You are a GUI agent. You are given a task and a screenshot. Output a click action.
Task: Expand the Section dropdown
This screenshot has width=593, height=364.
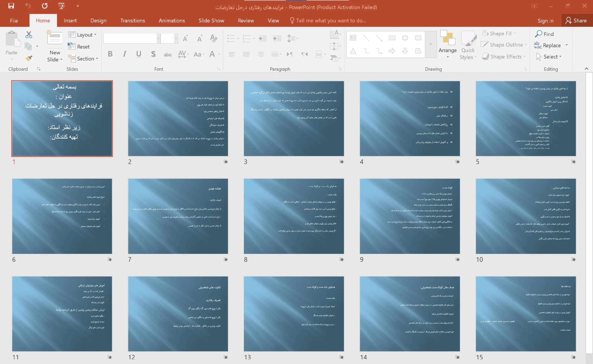coord(83,59)
